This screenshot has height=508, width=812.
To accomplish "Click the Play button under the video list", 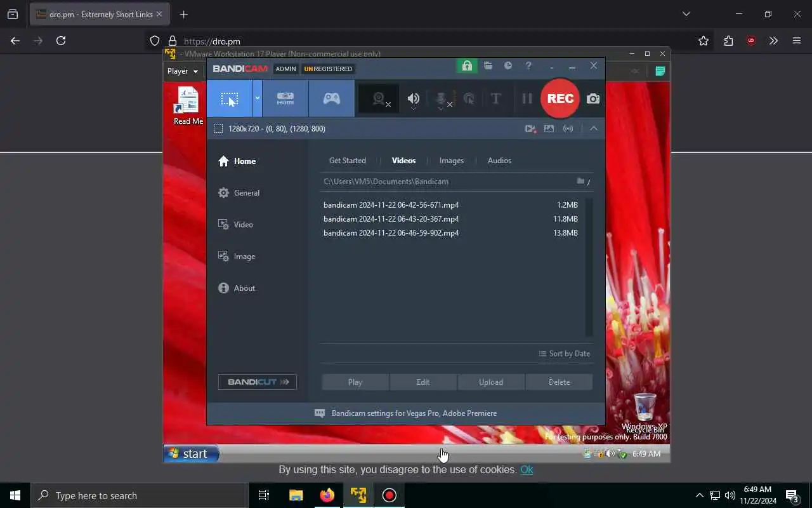I will 355,382.
